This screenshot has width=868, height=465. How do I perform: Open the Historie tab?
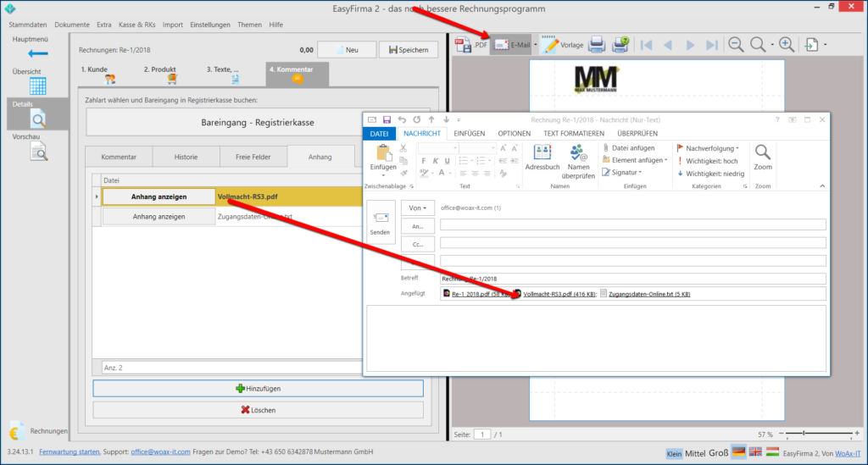(186, 157)
